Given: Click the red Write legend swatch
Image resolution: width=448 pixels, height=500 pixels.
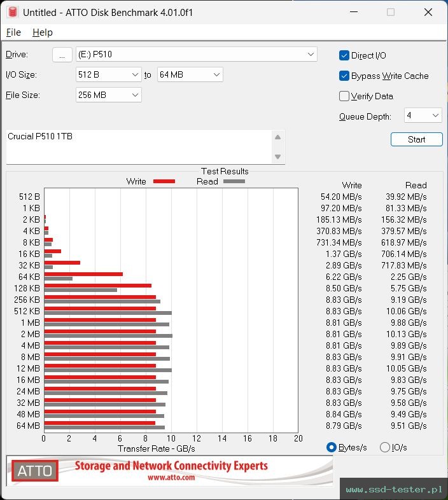Looking at the screenshot, I should (164, 181).
